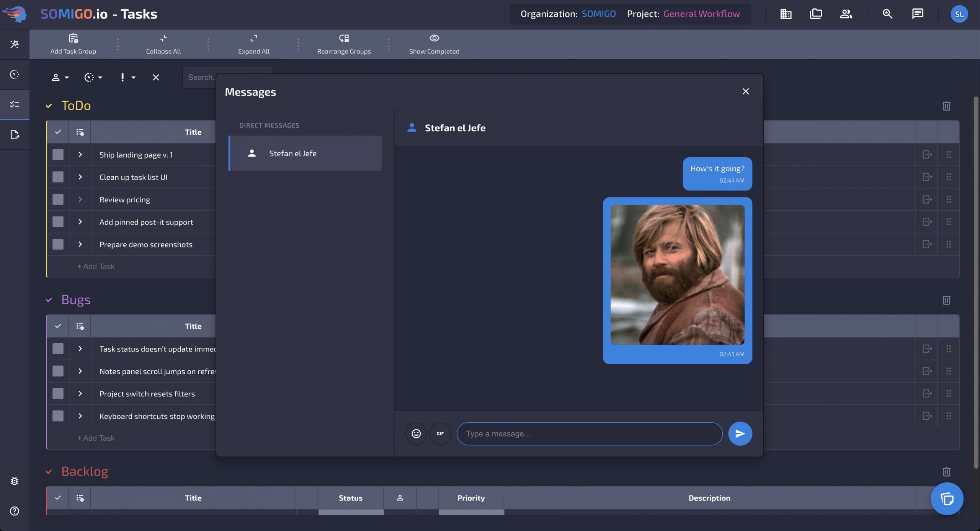Check the Ship landing page v. 1 task
This screenshot has width=980, height=531.
pos(58,155)
